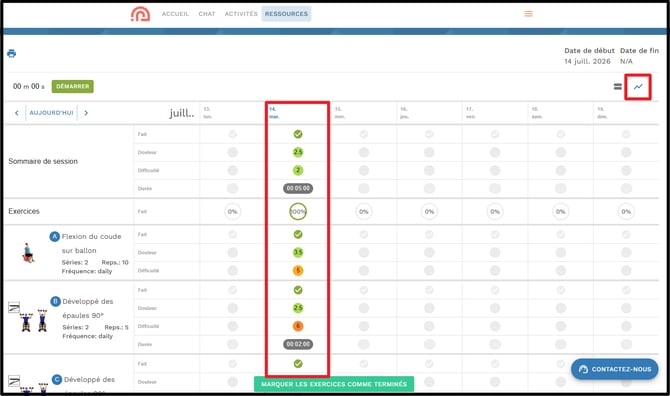The width and height of the screenshot is (670, 396).
Task: Toggle exercise A Fait check on Tuesday 14
Action: (x=298, y=234)
